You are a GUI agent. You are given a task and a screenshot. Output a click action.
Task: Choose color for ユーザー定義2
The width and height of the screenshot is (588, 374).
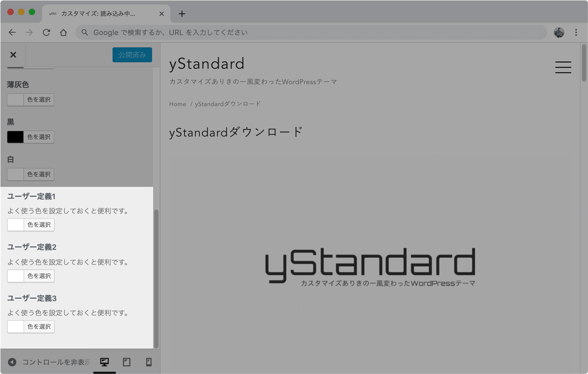[x=39, y=276]
